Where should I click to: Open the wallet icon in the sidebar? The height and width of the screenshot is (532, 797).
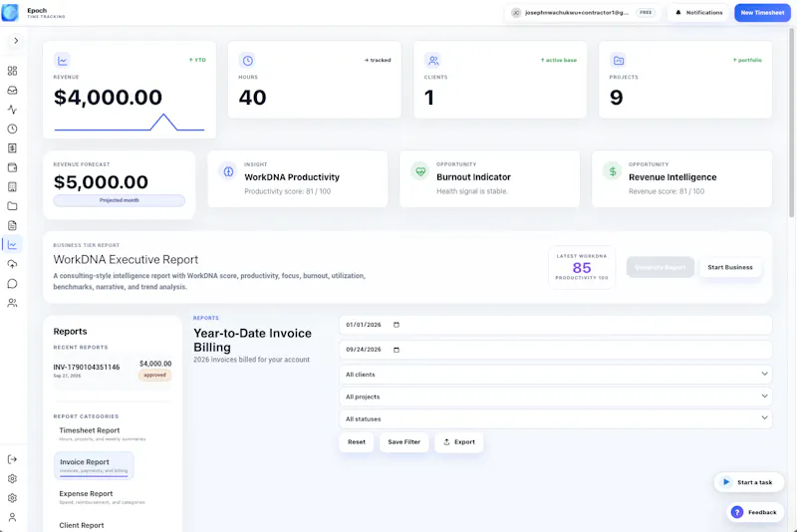(12, 167)
